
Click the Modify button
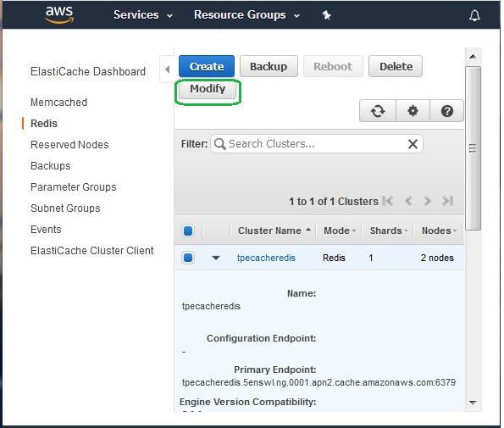tap(208, 89)
